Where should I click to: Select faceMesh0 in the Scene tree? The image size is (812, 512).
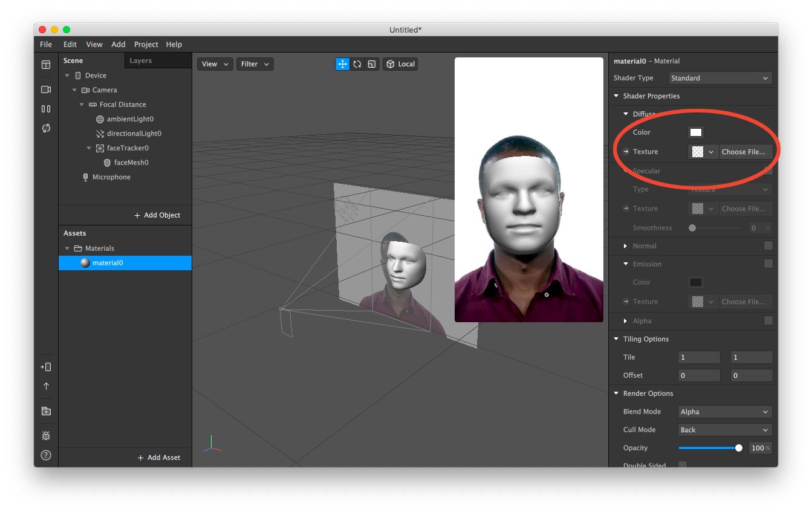point(131,163)
